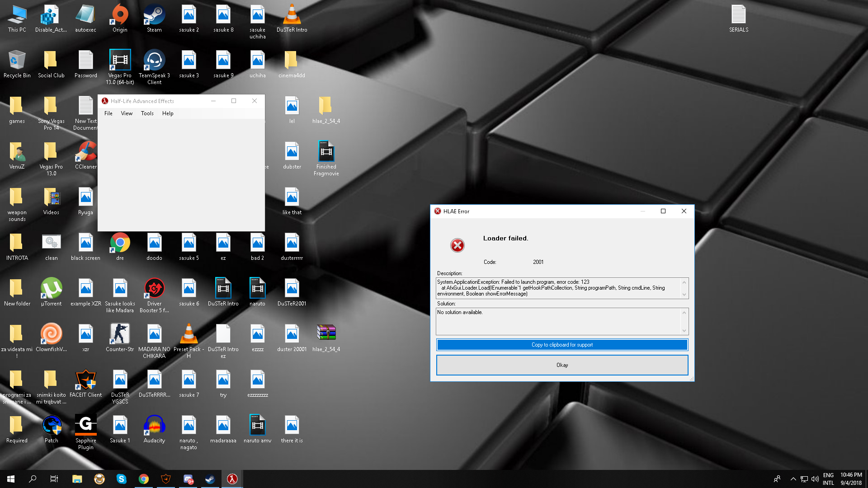Open uTorrent application icon

coord(50,288)
